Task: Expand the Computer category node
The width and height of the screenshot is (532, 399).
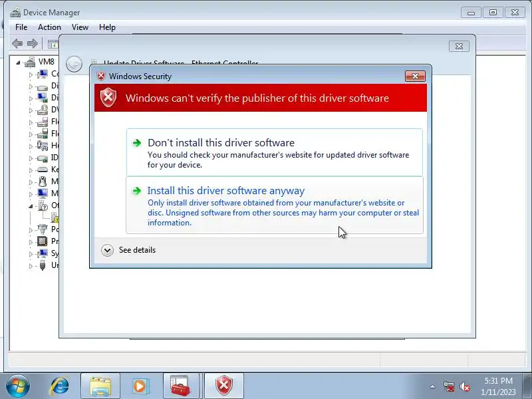Action: pyautogui.click(x=31, y=74)
